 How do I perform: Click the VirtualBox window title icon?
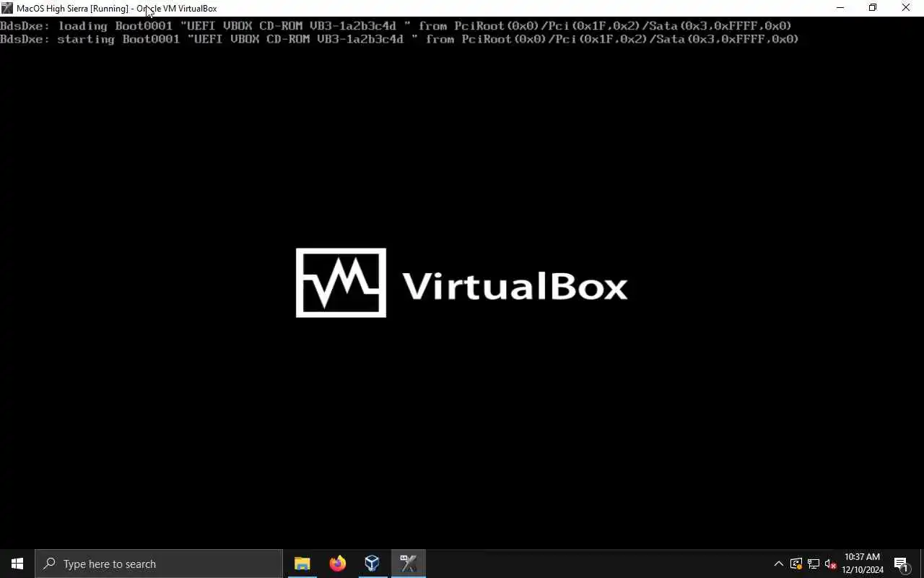click(x=7, y=8)
